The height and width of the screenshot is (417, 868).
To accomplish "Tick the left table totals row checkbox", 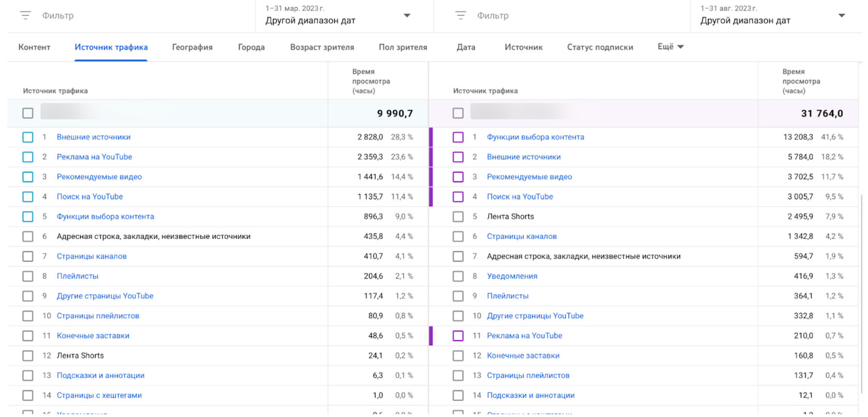I will tap(28, 113).
